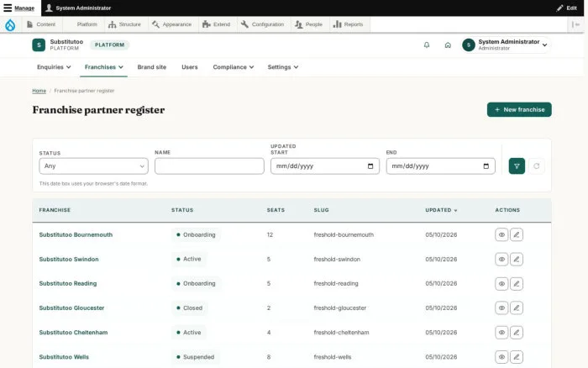This screenshot has width=588, height=368.
Task: Click the New franchise button
Action: 519,109
